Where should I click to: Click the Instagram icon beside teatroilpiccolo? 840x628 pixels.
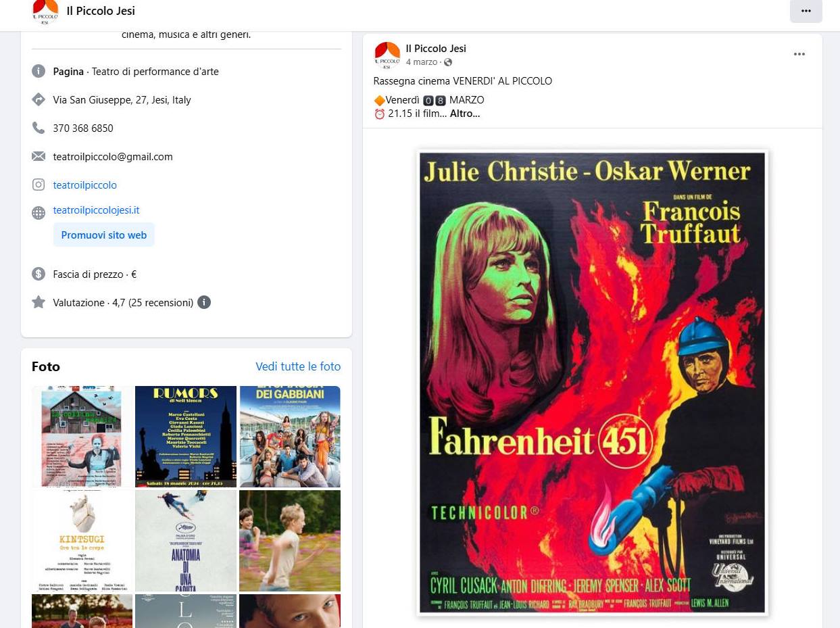pyautogui.click(x=39, y=185)
